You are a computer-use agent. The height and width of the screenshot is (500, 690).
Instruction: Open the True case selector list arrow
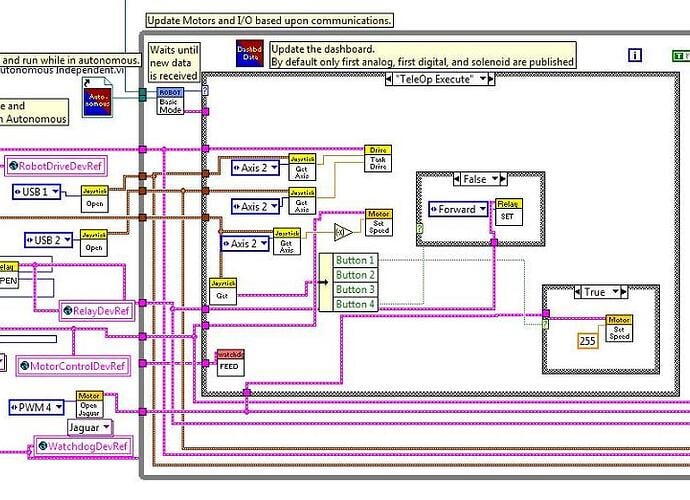tap(615, 292)
